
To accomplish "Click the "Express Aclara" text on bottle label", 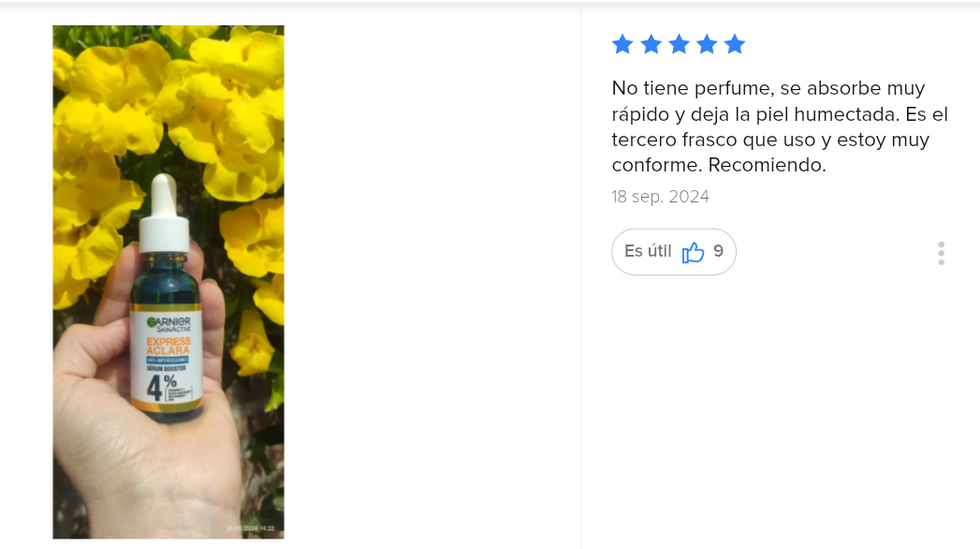I will click(168, 346).
